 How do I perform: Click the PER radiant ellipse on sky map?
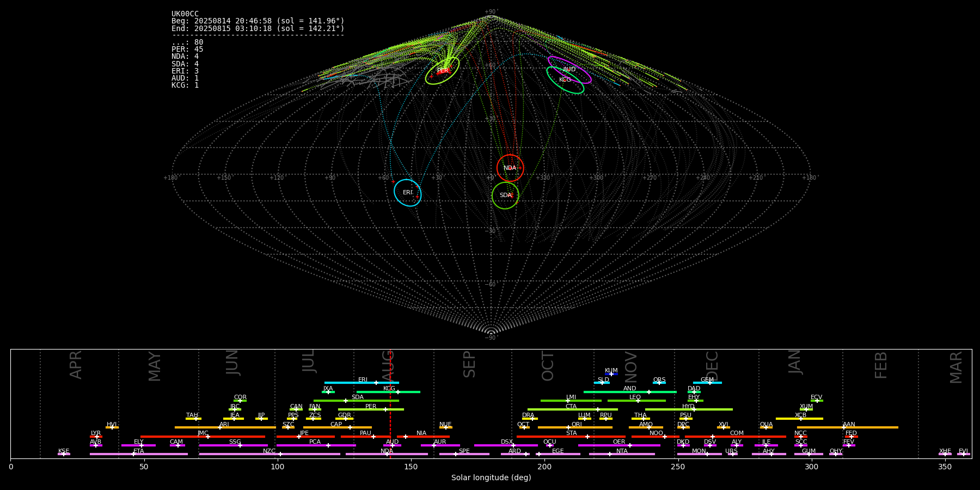[x=442, y=71]
